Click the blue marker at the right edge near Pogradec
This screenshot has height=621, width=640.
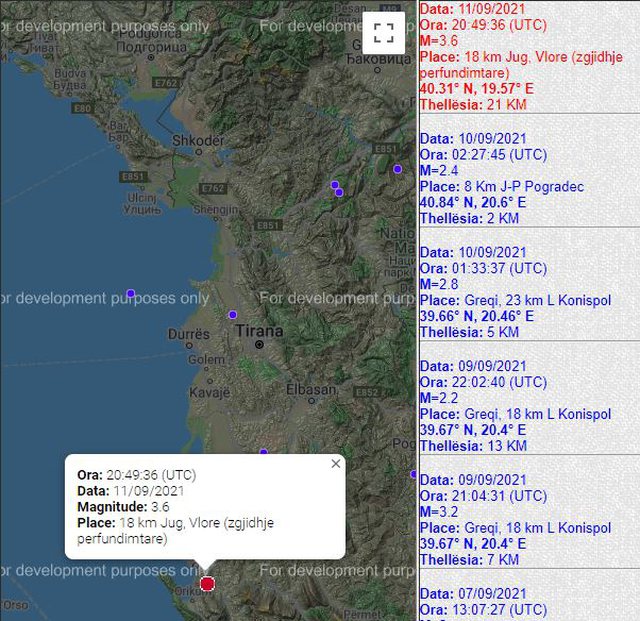(x=413, y=474)
